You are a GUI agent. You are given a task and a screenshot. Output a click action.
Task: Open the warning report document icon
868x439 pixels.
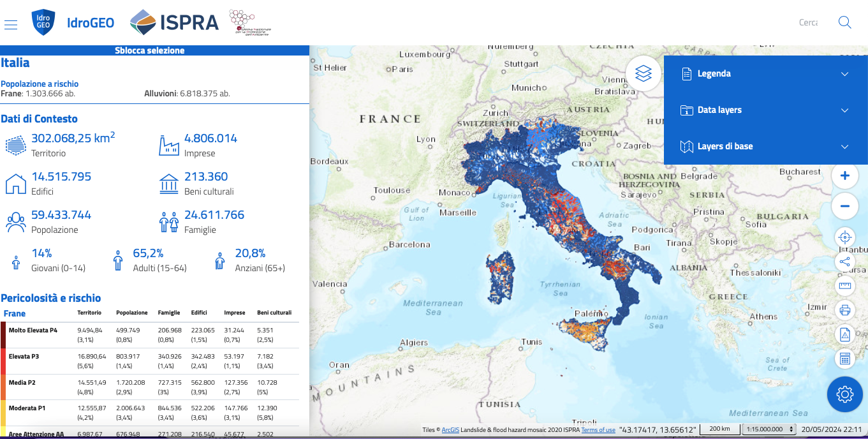tap(845, 334)
